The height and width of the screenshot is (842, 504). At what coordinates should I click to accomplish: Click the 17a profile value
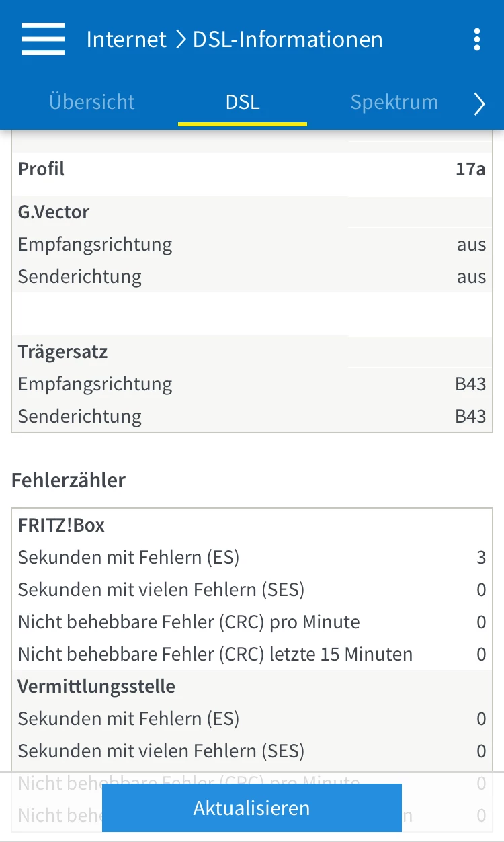point(470,169)
